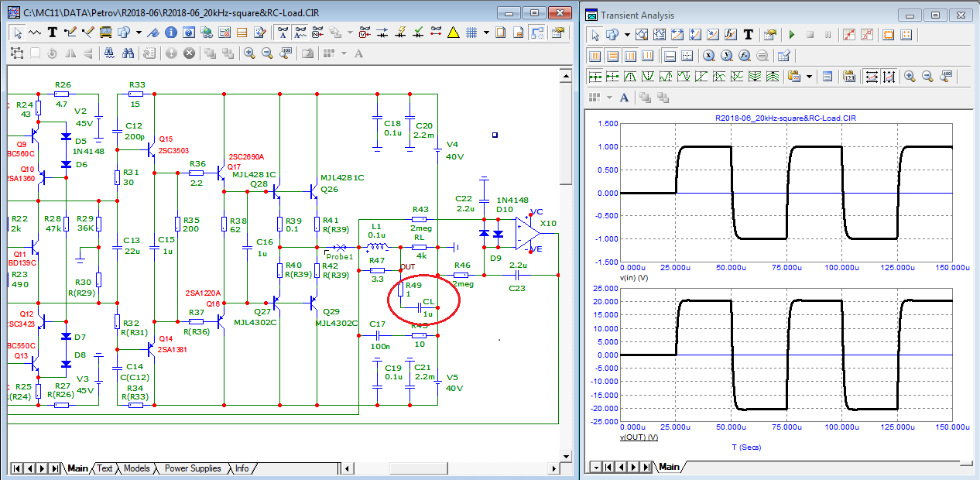Open the grid dropdown arrow in schematic toolbar

click(486, 33)
